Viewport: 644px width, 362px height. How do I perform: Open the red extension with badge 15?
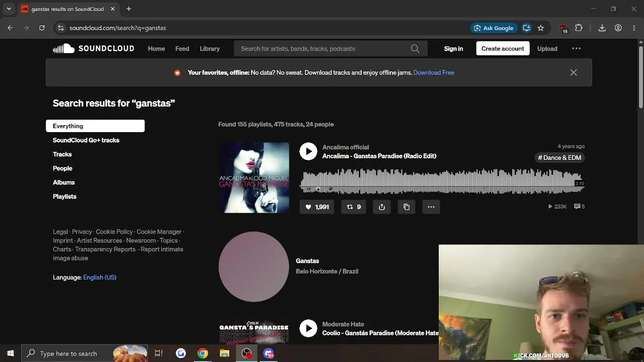tap(563, 28)
